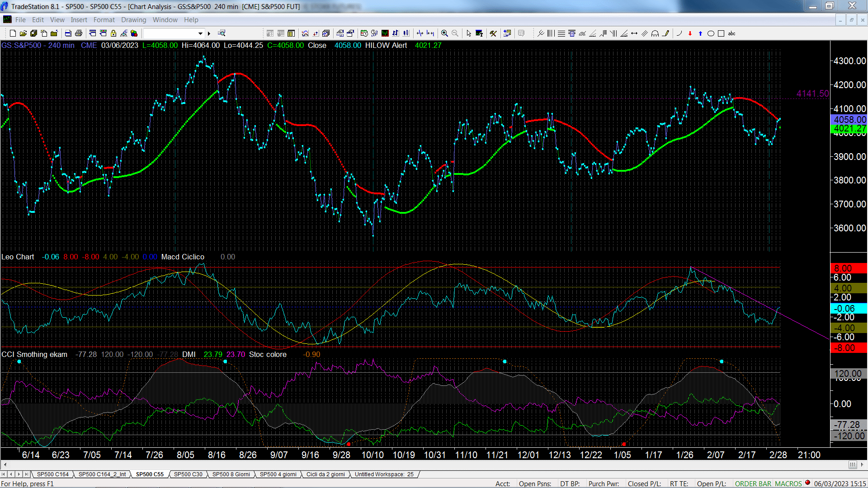Switch to the SP500 8 Giorni tab

pyautogui.click(x=231, y=474)
